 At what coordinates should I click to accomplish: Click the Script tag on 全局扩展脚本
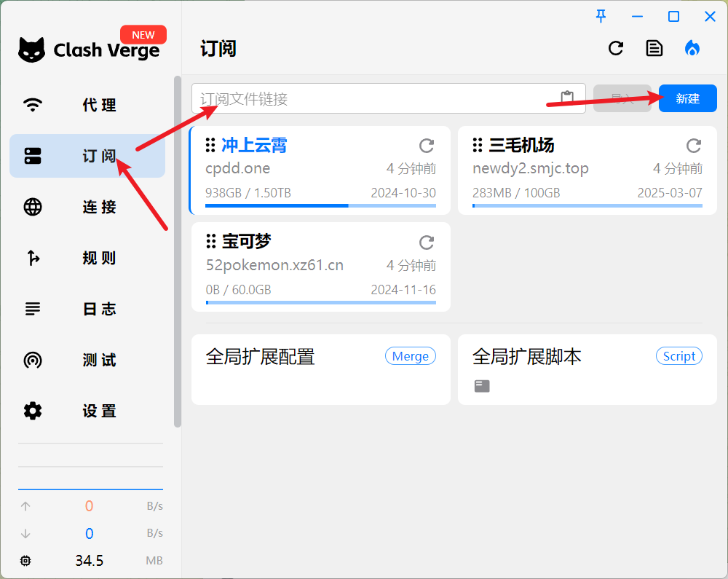(679, 356)
